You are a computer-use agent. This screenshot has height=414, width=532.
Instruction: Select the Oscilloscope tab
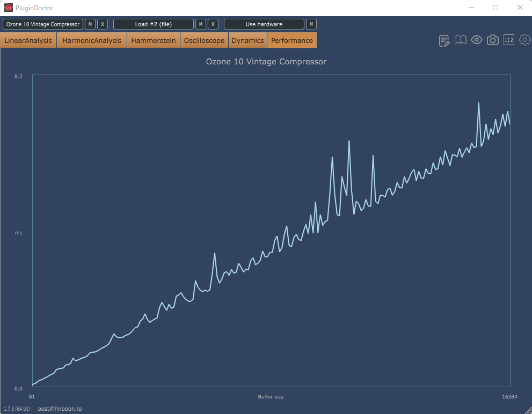tap(204, 40)
